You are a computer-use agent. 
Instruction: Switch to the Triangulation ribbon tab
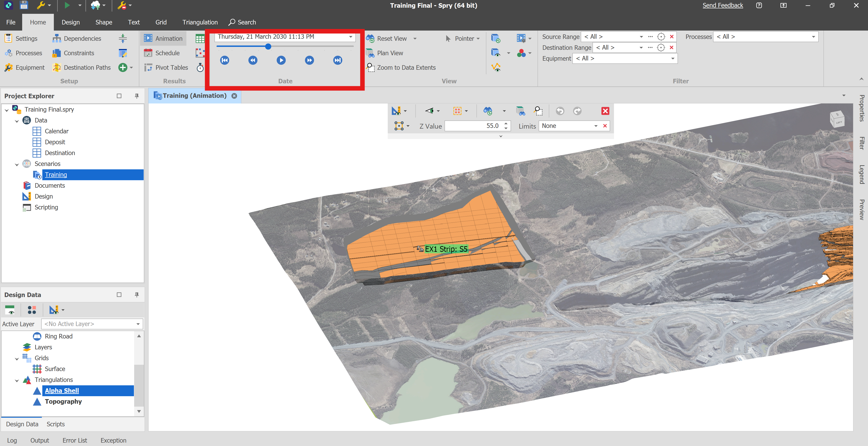(200, 22)
